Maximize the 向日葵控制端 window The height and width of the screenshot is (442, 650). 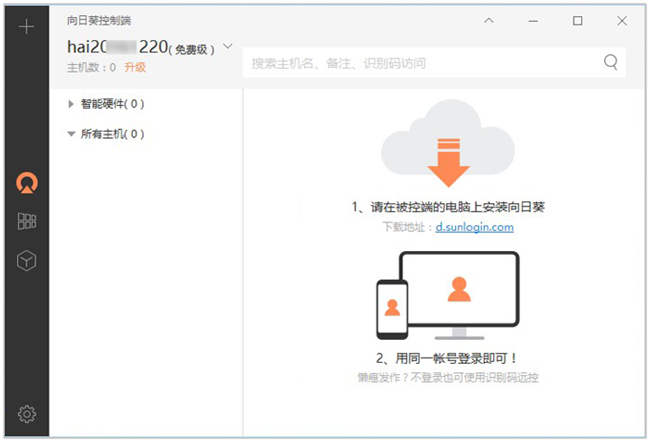[x=578, y=20]
